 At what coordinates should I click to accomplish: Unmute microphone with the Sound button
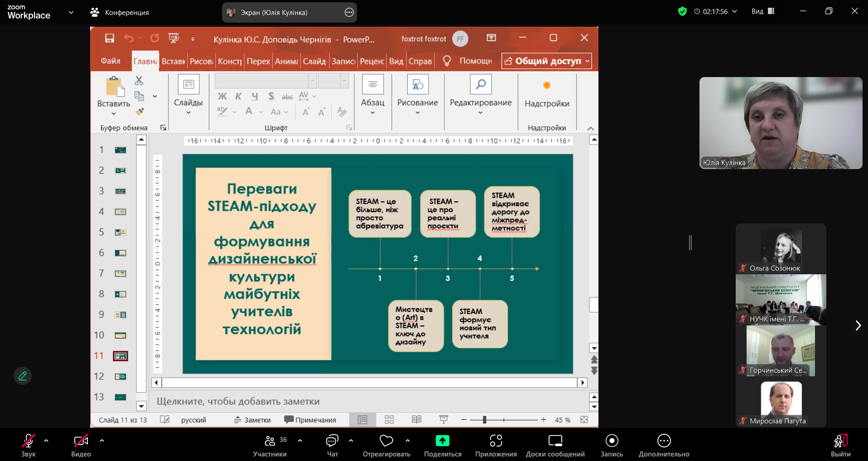pyautogui.click(x=28, y=441)
